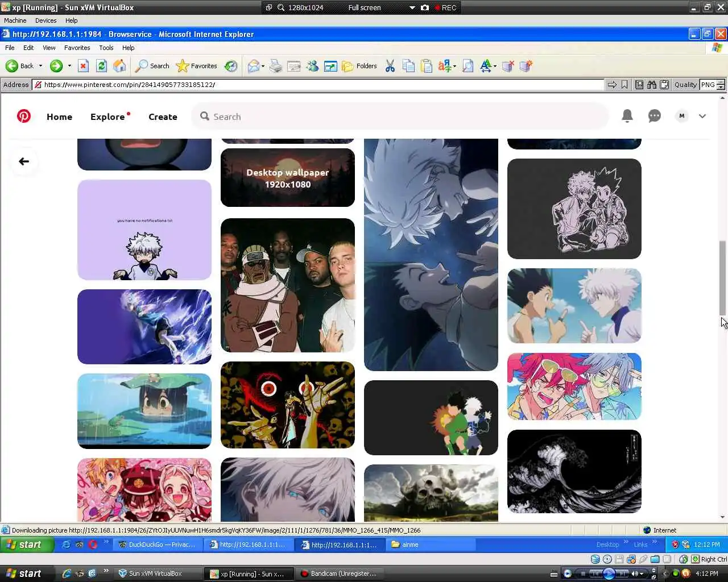Switch to Sun xVM VirtualBox host taskbar item
The image size is (728, 582).
pyautogui.click(x=157, y=573)
